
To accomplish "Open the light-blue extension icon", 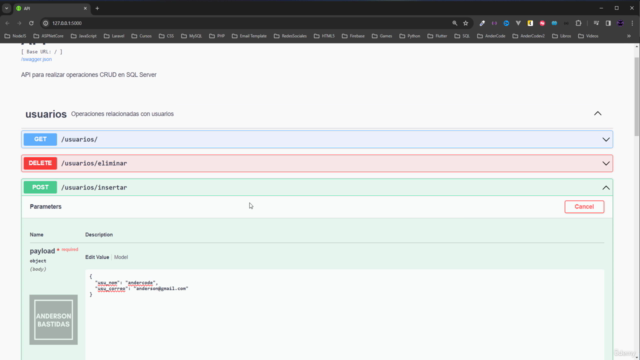I will [x=554, y=23].
